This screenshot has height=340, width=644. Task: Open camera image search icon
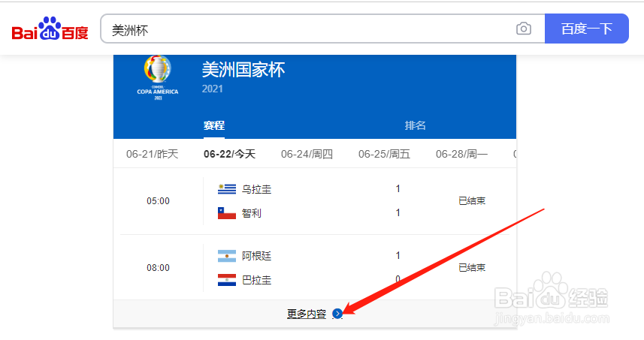click(x=523, y=29)
